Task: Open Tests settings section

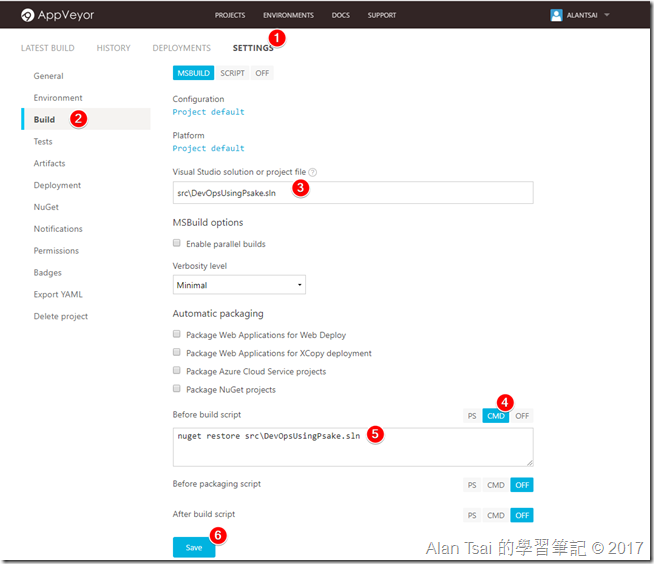Action: click(43, 141)
